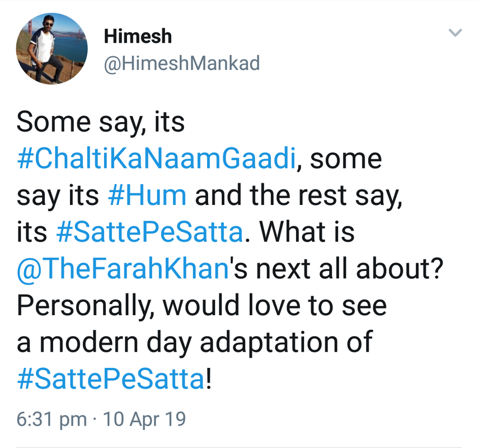This screenshot has height=448, width=478.
Task: Tap the date 10 Apr 19
Action: (x=144, y=419)
